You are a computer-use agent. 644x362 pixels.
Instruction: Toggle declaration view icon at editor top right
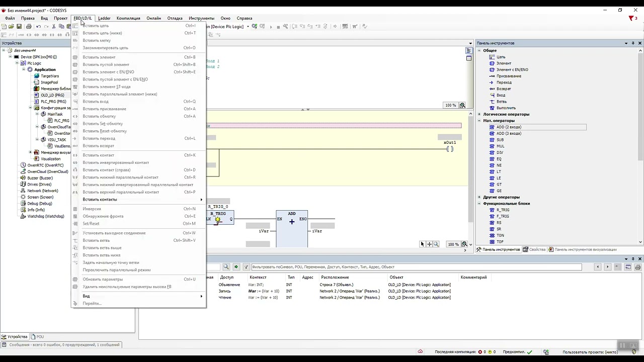(469, 51)
